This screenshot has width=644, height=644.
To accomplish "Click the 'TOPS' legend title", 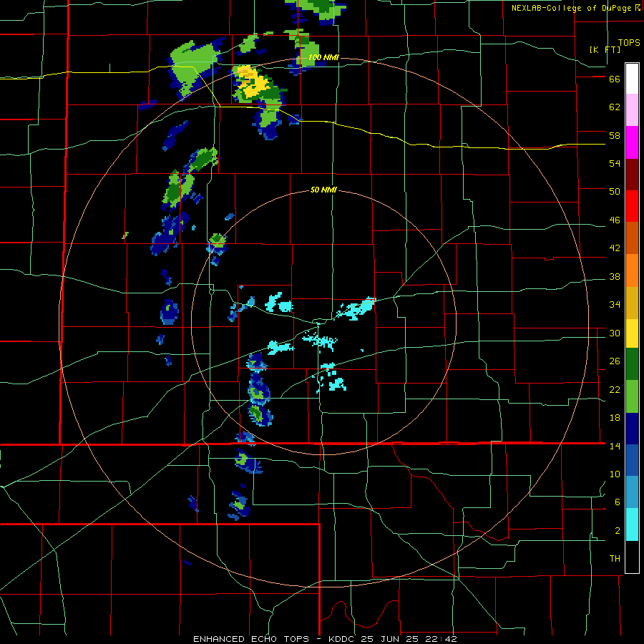I will click(x=629, y=43).
